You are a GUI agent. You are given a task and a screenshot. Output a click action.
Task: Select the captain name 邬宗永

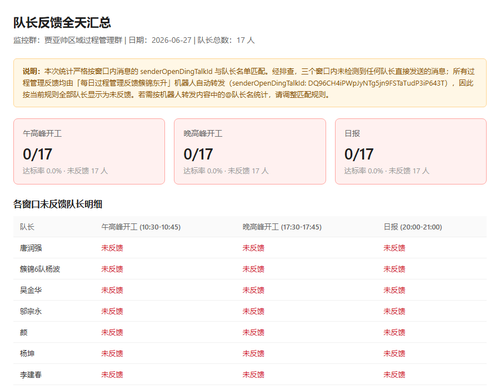(x=31, y=311)
